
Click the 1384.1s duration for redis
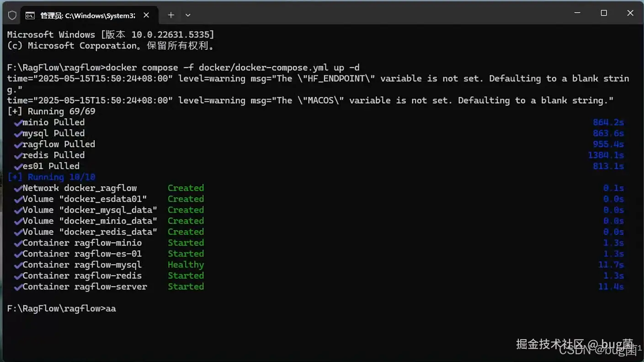point(606,155)
